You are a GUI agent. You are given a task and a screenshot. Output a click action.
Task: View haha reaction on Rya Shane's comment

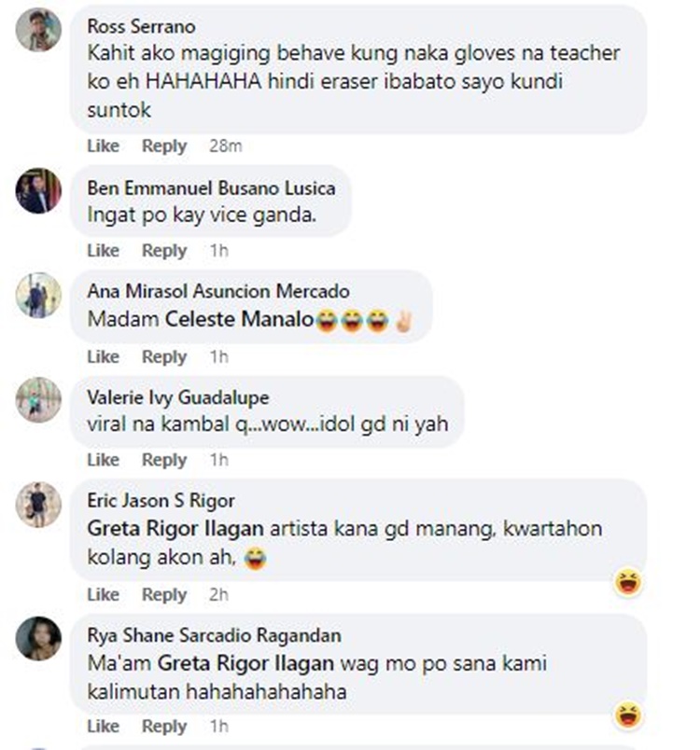pos(628,715)
